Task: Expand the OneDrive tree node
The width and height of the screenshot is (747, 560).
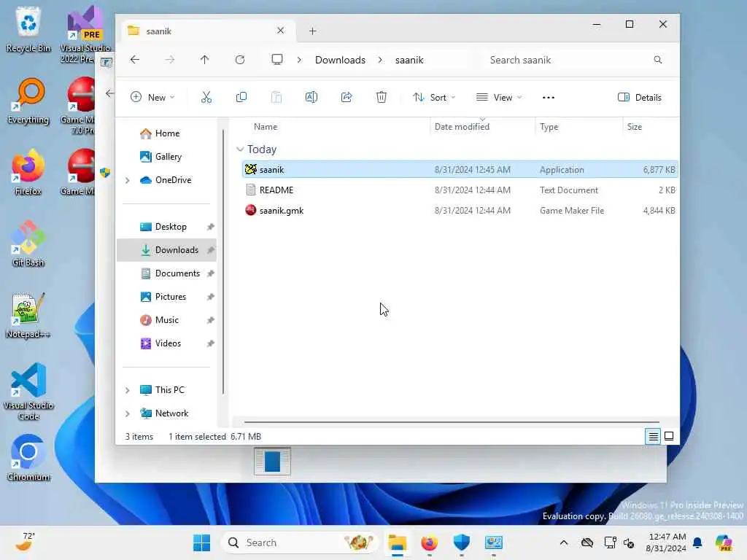Action: pyautogui.click(x=127, y=180)
